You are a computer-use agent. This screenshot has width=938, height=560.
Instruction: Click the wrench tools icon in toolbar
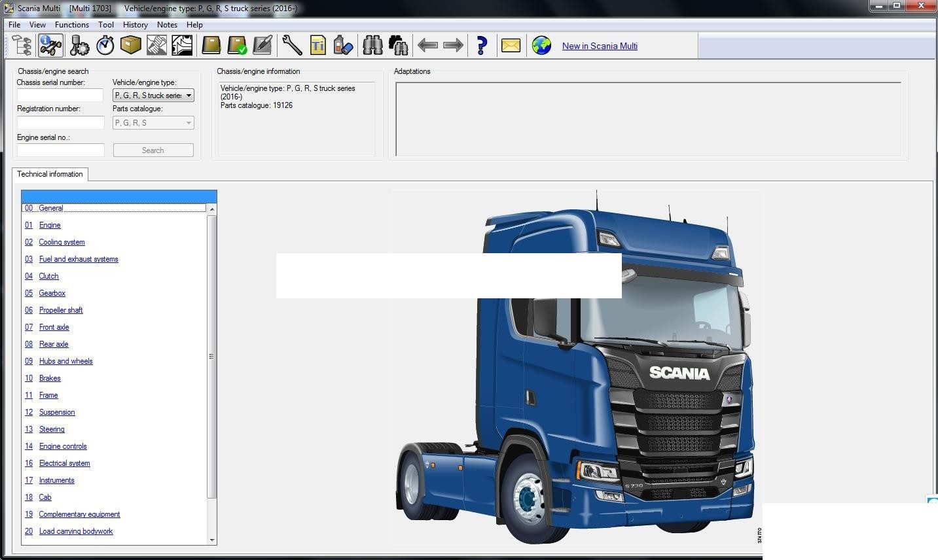(x=292, y=45)
